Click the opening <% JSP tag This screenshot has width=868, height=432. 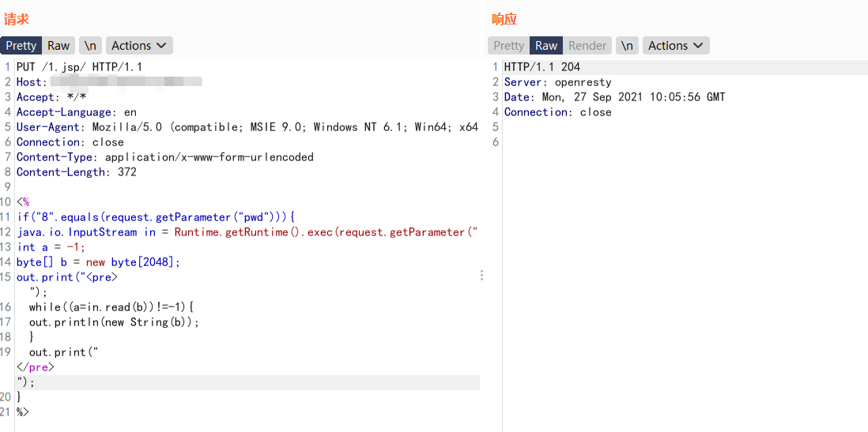(23, 202)
